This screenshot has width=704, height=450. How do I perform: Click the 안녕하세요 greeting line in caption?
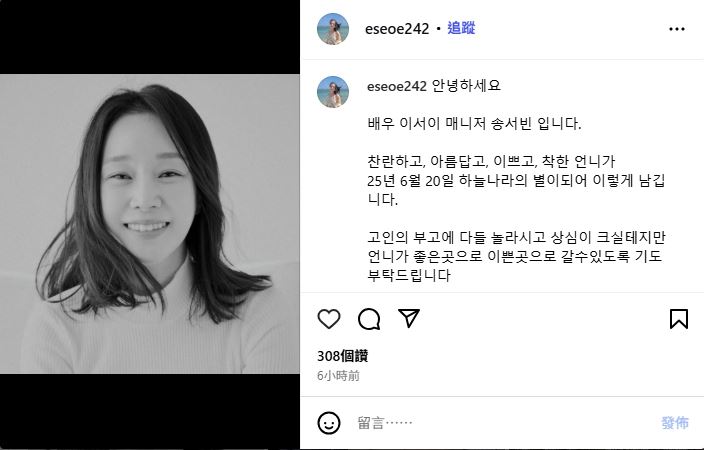(x=466, y=85)
